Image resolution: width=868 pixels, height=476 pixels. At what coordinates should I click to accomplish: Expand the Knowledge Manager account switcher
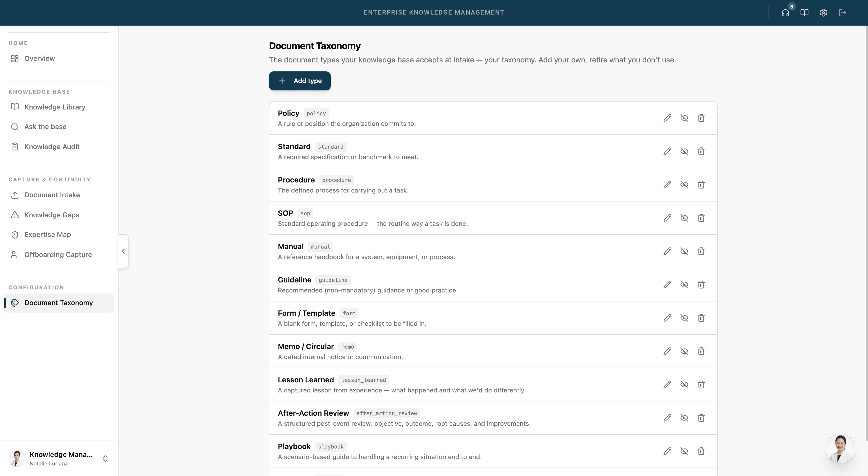[59, 459]
